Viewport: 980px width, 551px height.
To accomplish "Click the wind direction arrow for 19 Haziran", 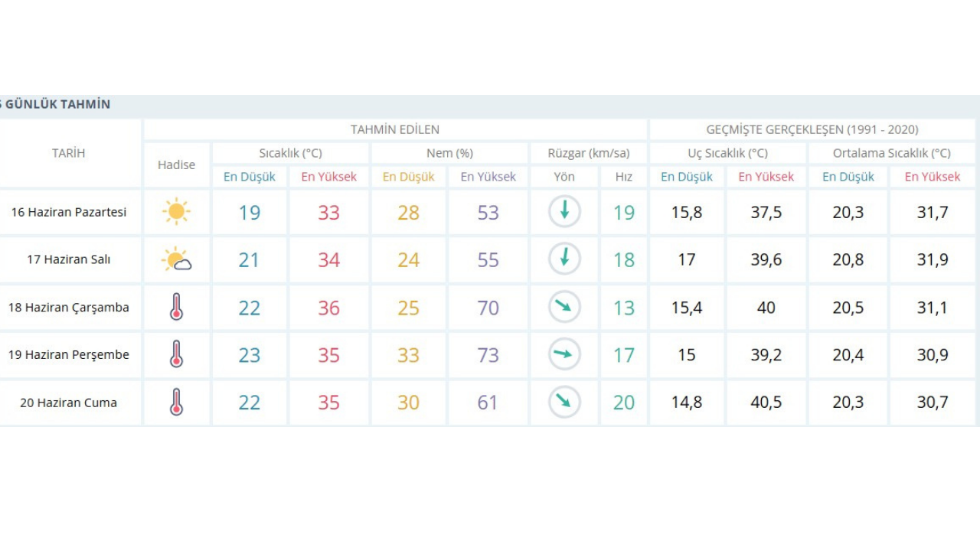I will point(564,355).
